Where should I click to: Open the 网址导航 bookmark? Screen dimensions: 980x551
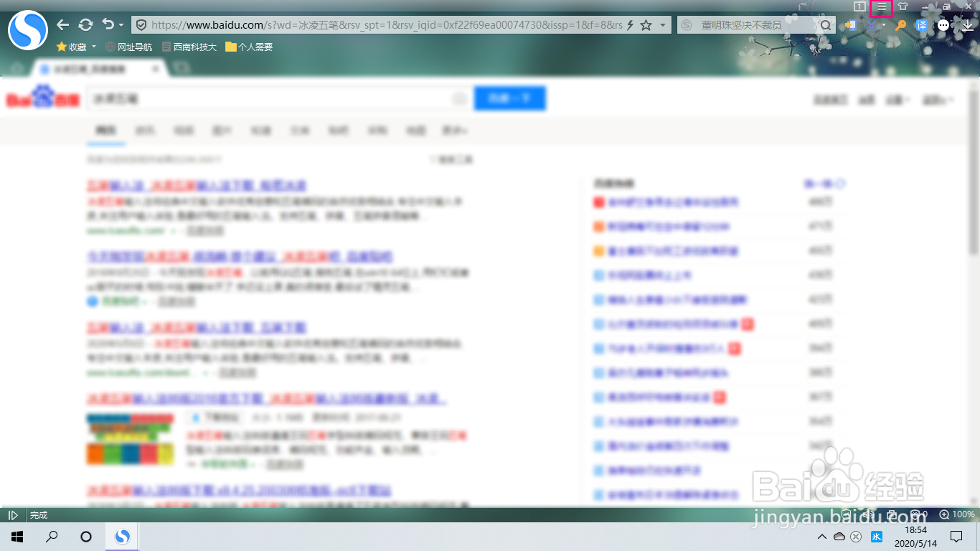click(129, 47)
